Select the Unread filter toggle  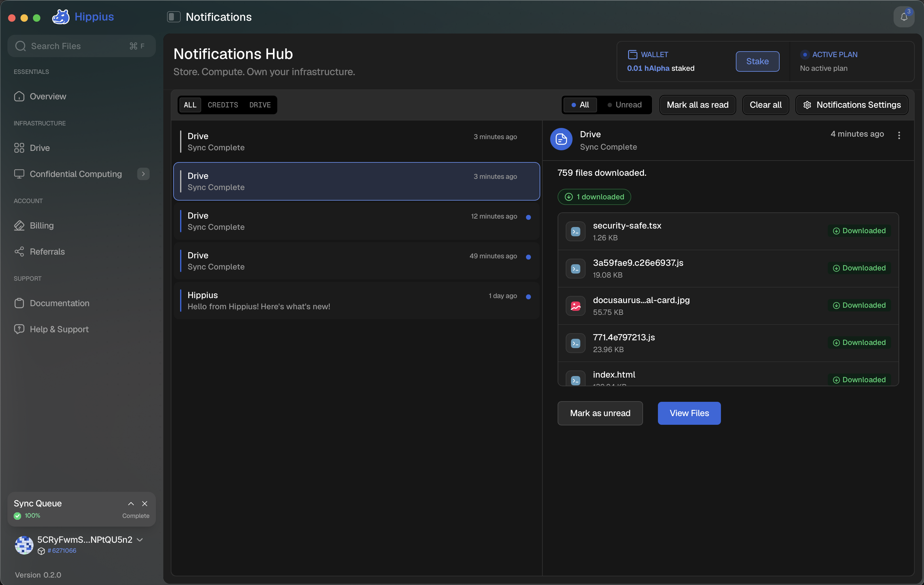[x=624, y=105]
